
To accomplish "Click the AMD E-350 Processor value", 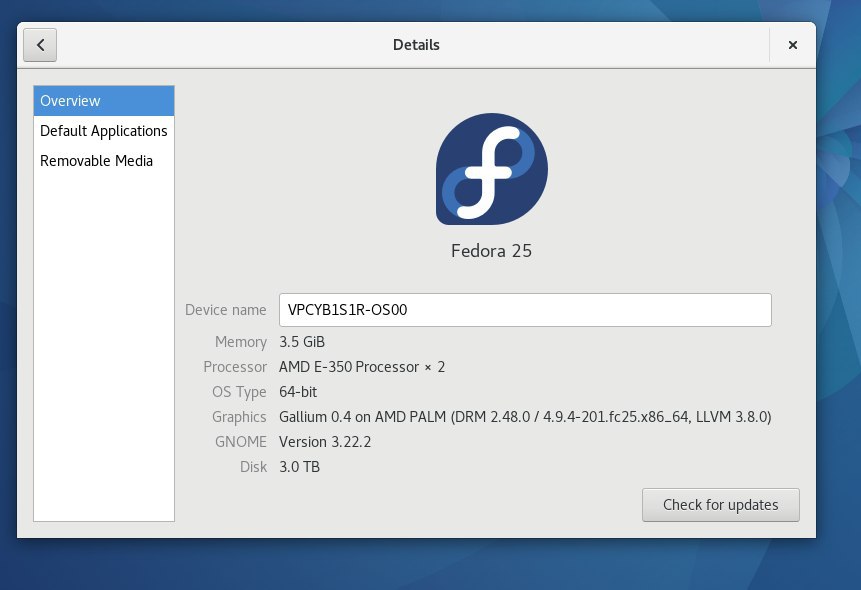I will click(362, 367).
